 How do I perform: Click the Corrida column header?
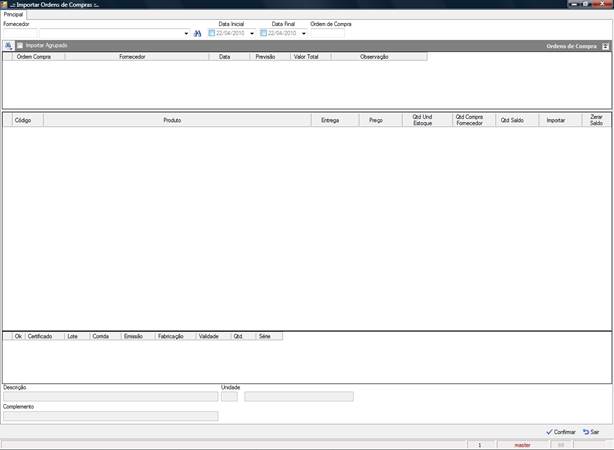click(105, 336)
